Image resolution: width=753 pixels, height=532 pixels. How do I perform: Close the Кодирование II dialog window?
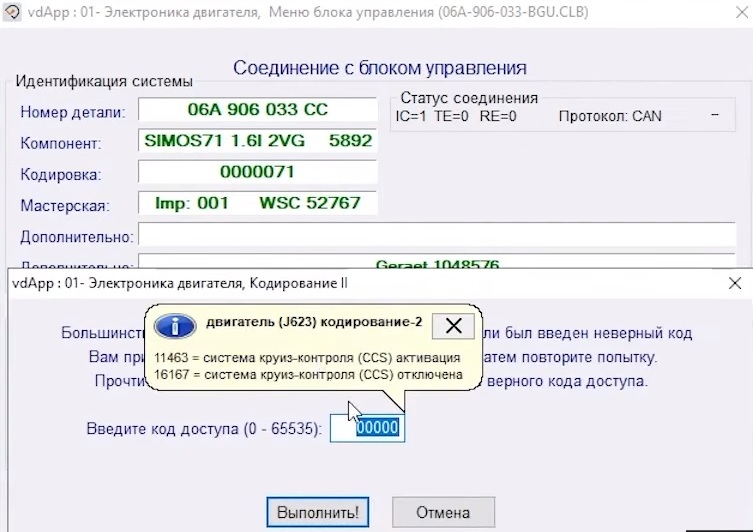coord(735,283)
